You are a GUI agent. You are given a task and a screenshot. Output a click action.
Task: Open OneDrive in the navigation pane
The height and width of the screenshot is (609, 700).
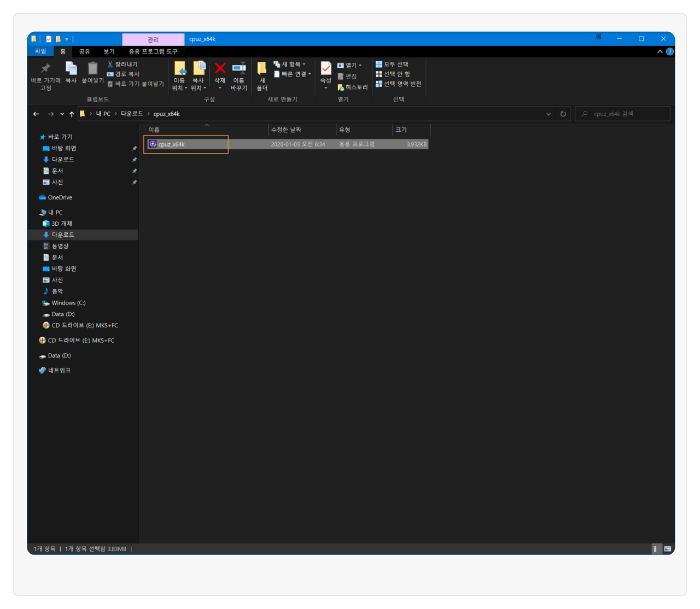click(x=55, y=197)
